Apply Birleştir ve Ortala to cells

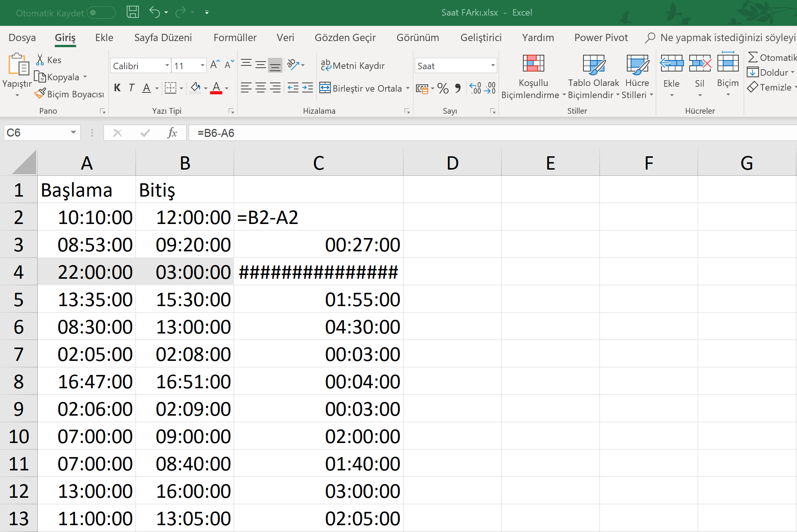coord(360,88)
